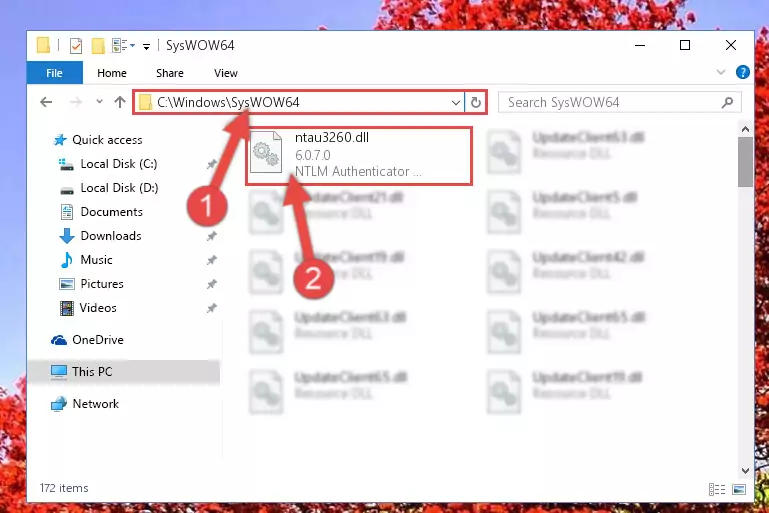769x513 pixels.
Task: Open Music in the sidebar
Action: point(96,260)
